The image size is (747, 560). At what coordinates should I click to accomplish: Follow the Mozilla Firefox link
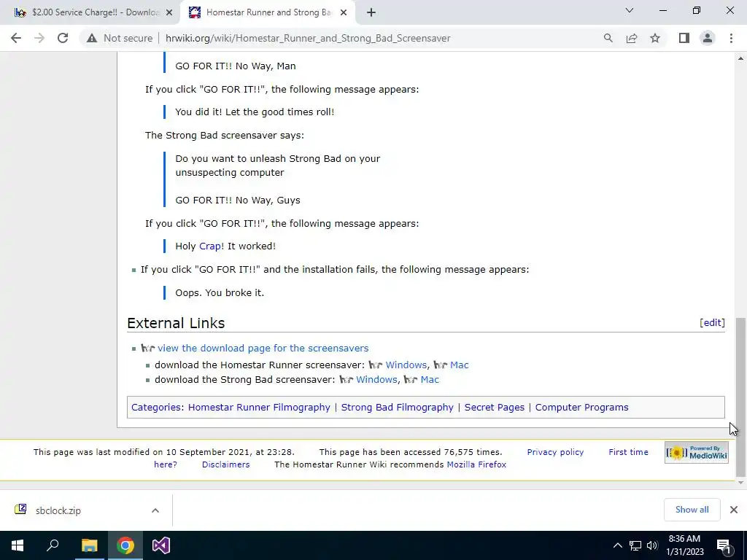(476, 464)
